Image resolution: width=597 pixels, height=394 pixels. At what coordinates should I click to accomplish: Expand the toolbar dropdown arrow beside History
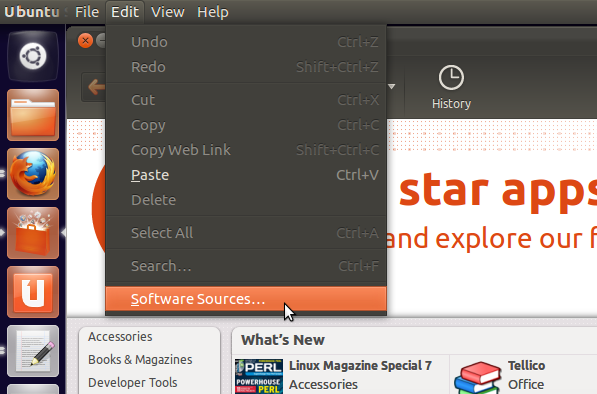pyautogui.click(x=391, y=87)
